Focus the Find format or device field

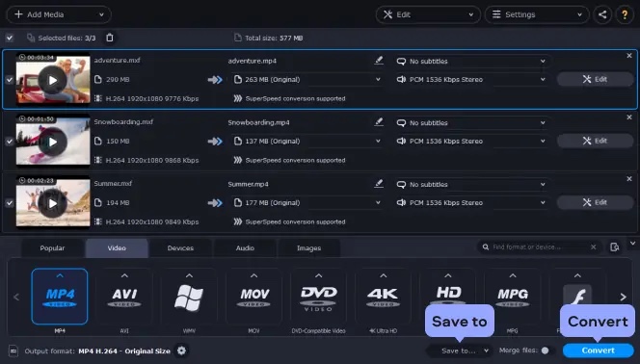pyautogui.click(x=539, y=247)
